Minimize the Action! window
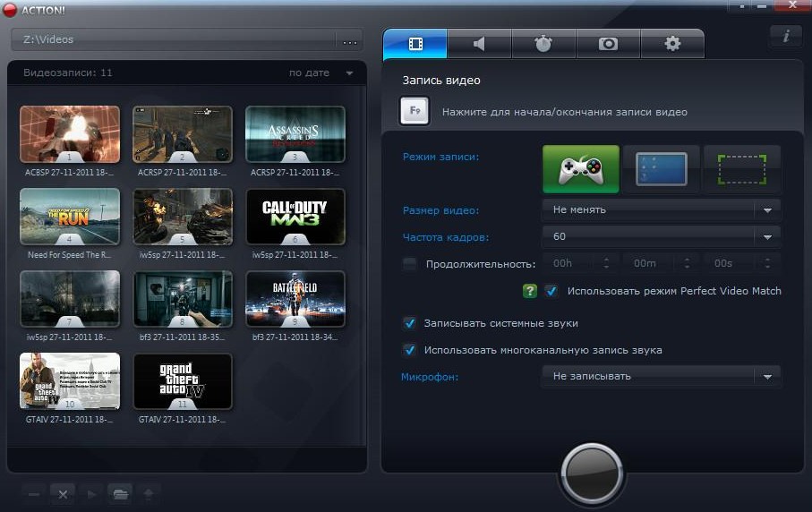Viewport: 812px width, 512px height. pyautogui.click(x=761, y=6)
